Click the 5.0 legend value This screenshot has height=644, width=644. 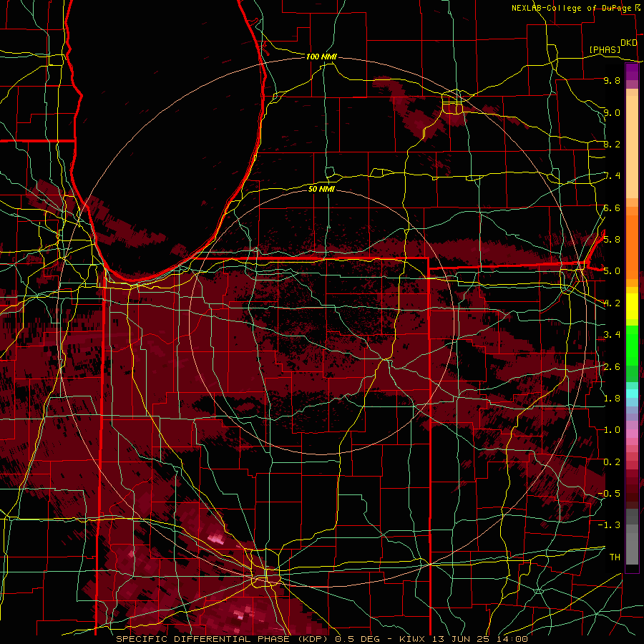point(612,271)
